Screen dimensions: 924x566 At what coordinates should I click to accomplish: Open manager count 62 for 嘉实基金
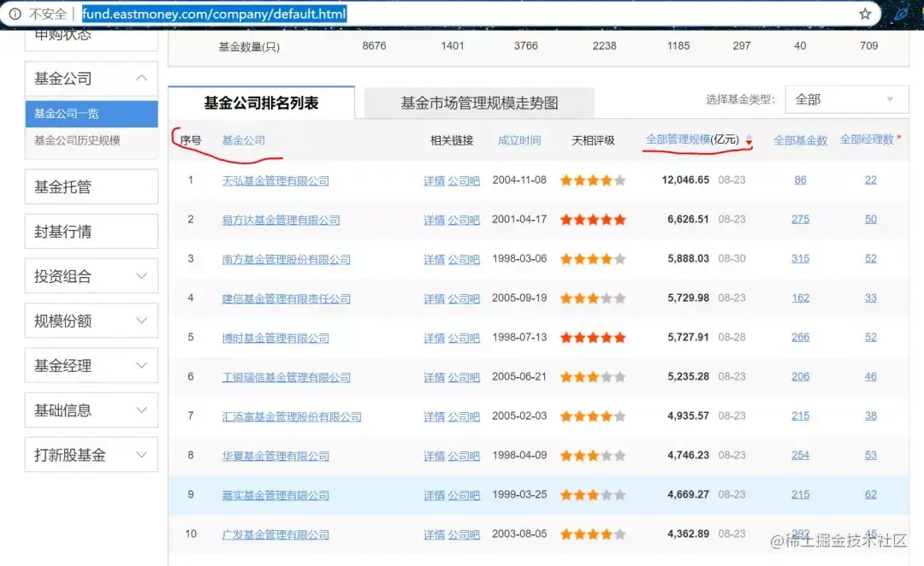click(870, 494)
